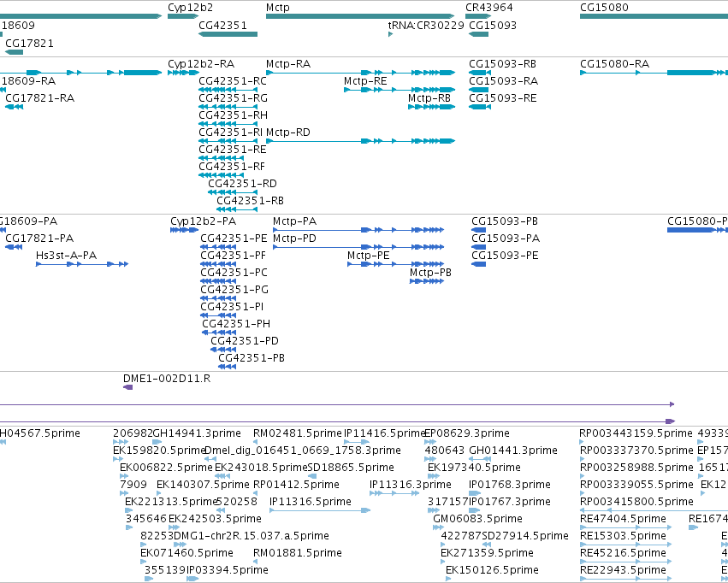Screen dimensions: 728x583
Task: Select EST EK150126.5prime
Action: pyautogui.click(x=492, y=570)
